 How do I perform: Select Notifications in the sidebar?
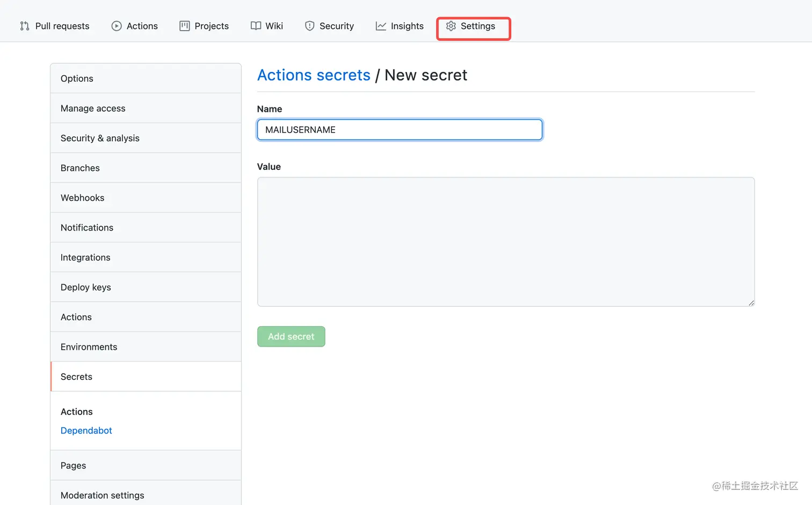point(146,228)
